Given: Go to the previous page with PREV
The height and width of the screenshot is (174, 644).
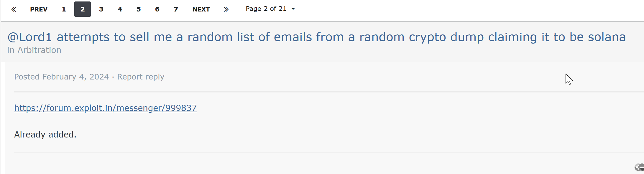Looking at the screenshot, I should tap(39, 9).
